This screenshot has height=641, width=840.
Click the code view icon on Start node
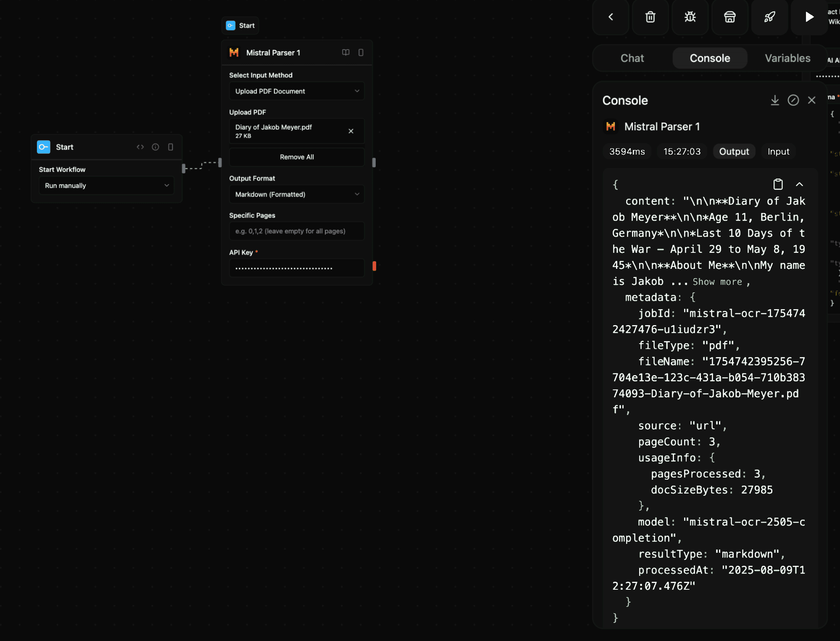point(140,147)
